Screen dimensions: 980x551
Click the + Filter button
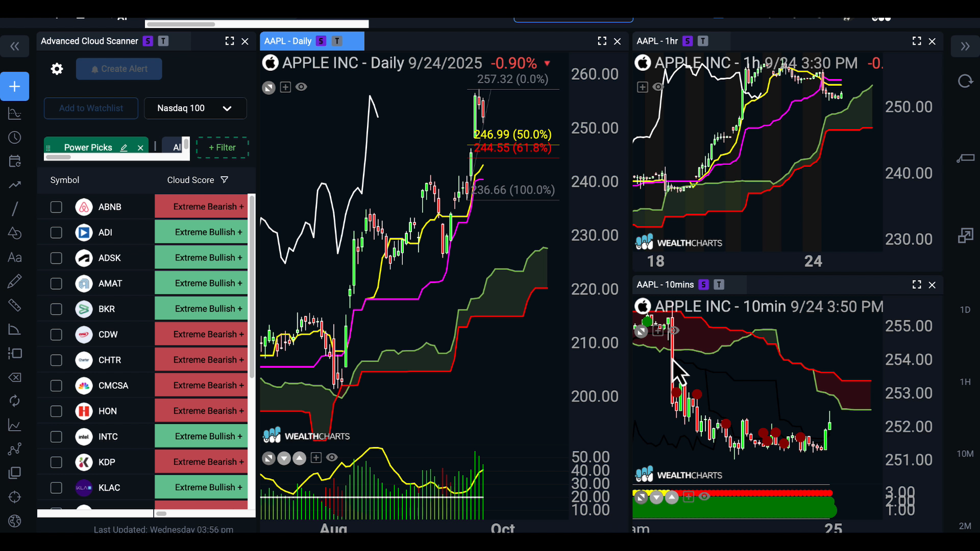[x=222, y=147]
